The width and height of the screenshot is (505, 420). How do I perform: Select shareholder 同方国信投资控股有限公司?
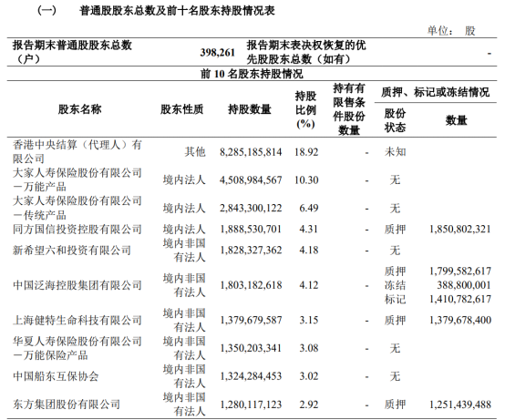(x=77, y=230)
